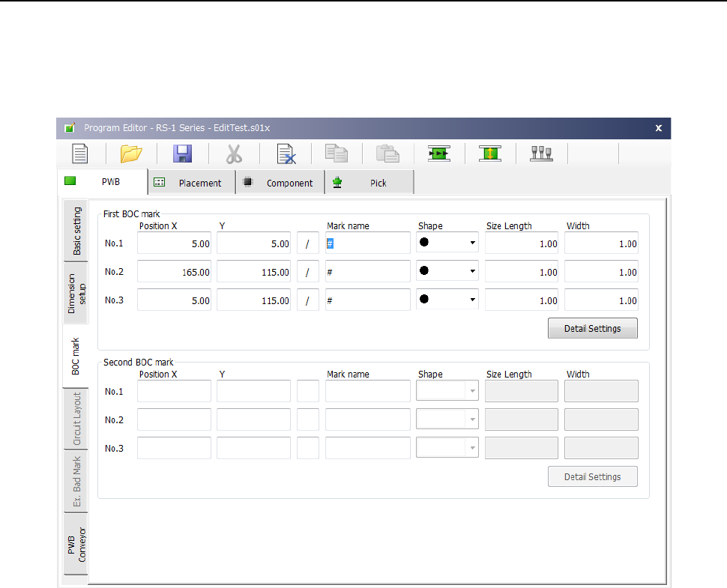Open Shape dropdown for First BOC No.1
This screenshot has width=727, height=588.
click(472, 243)
